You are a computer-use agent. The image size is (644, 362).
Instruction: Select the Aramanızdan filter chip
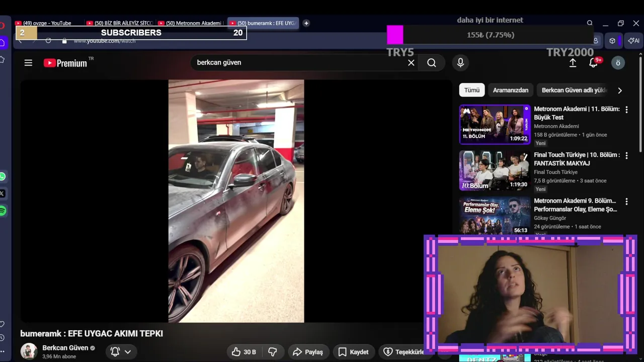(x=511, y=90)
